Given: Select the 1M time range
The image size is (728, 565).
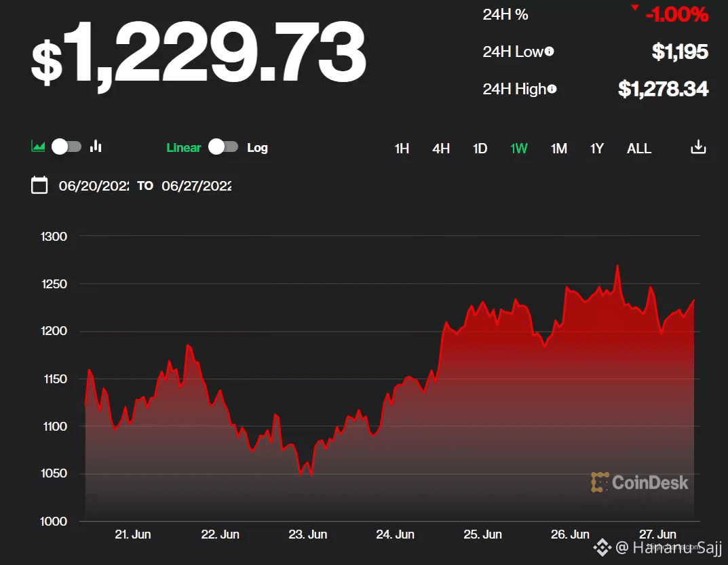Looking at the screenshot, I should 559,149.
